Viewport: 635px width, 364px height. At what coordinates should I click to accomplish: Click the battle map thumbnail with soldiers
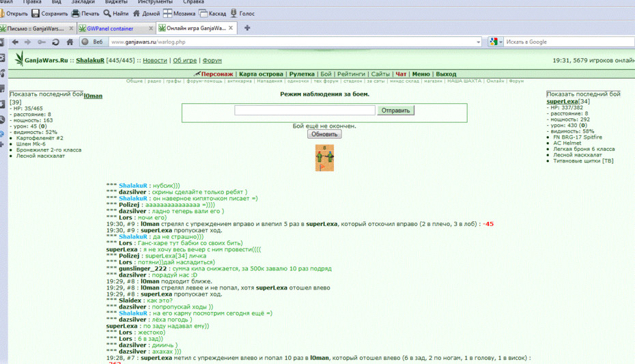[x=324, y=158]
